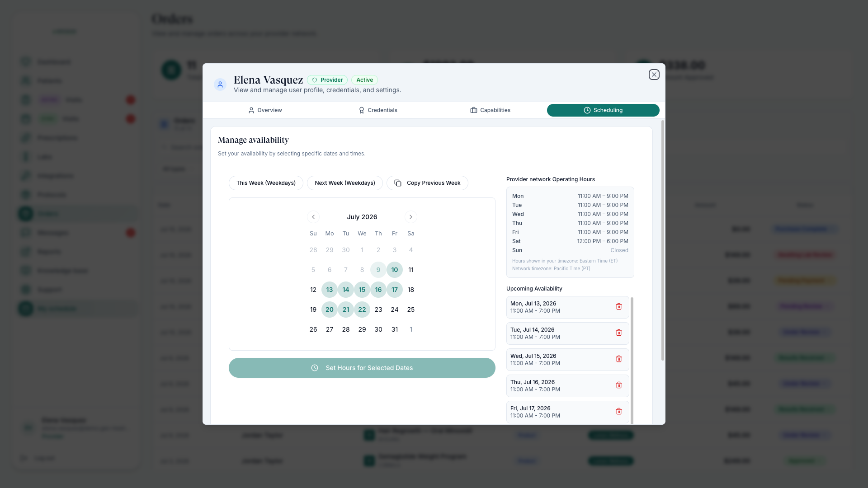Delete the Tue, Jul 14 availability entry
This screenshot has width=868, height=488.
tap(619, 333)
